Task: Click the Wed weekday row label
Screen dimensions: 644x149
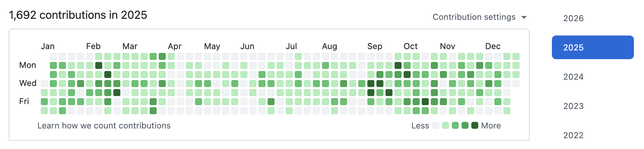Action: 28,83
